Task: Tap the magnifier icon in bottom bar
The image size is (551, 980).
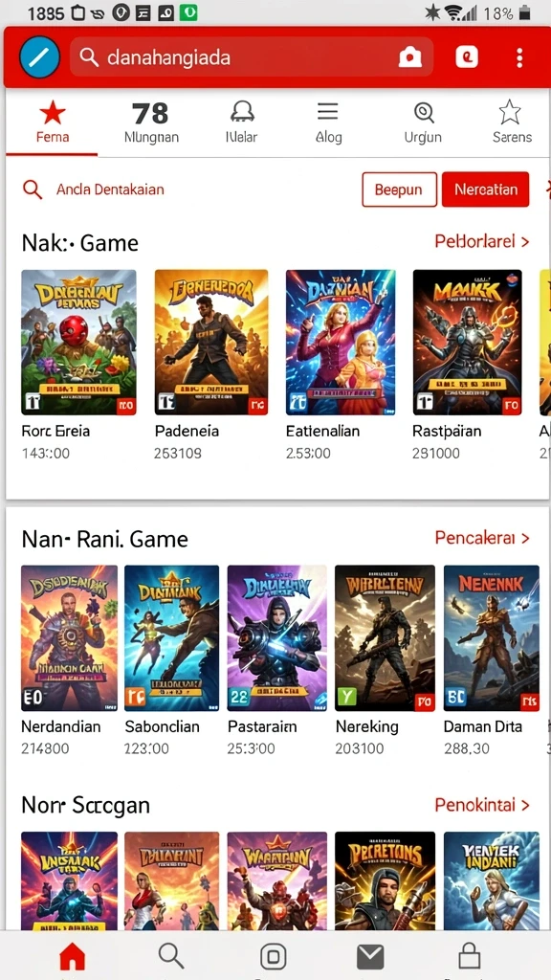Action: pos(170,956)
